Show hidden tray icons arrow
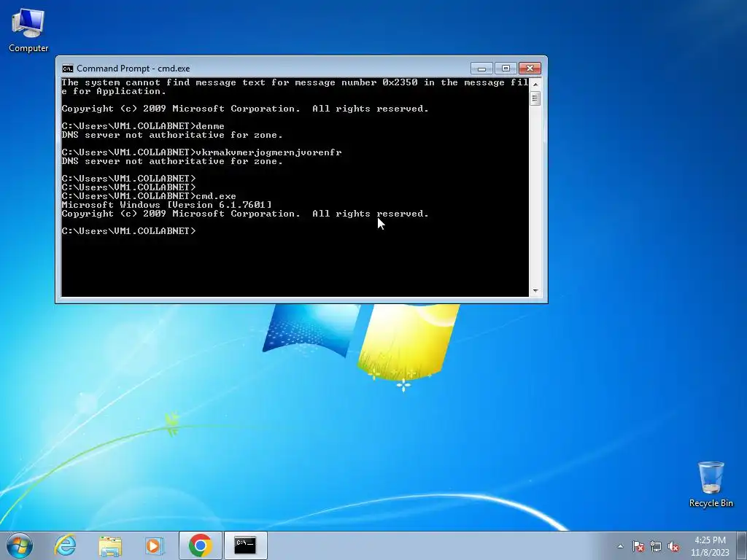Image resolution: width=747 pixels, height=560 pixels. 620,546
